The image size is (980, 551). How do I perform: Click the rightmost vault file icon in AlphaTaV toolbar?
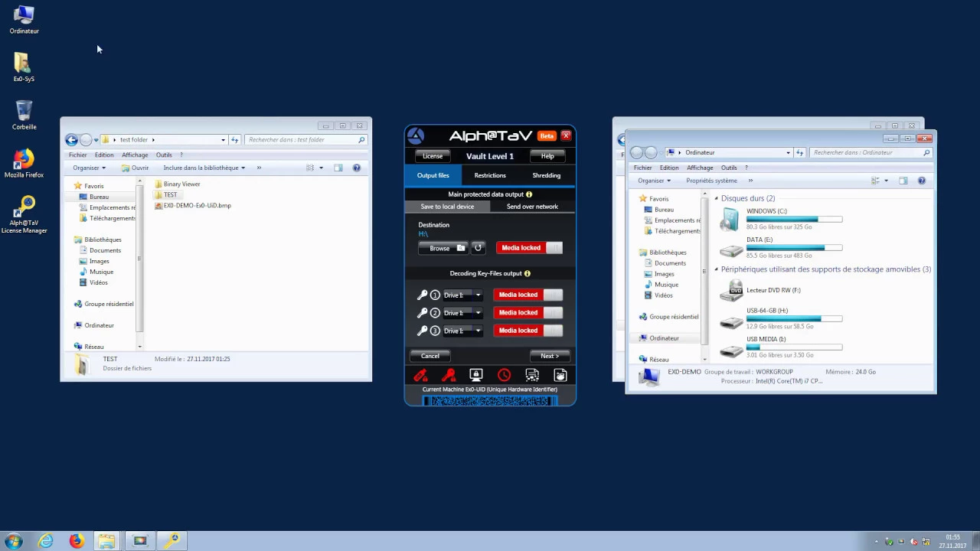(x=560, y=375)
